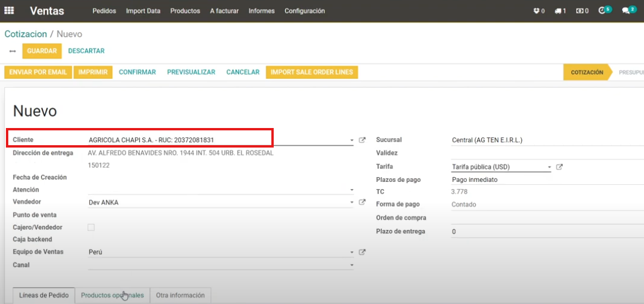Switch to Otra información tab
Image resolution: width=644 pixels, height=304 pixels.
pos(180,295)
